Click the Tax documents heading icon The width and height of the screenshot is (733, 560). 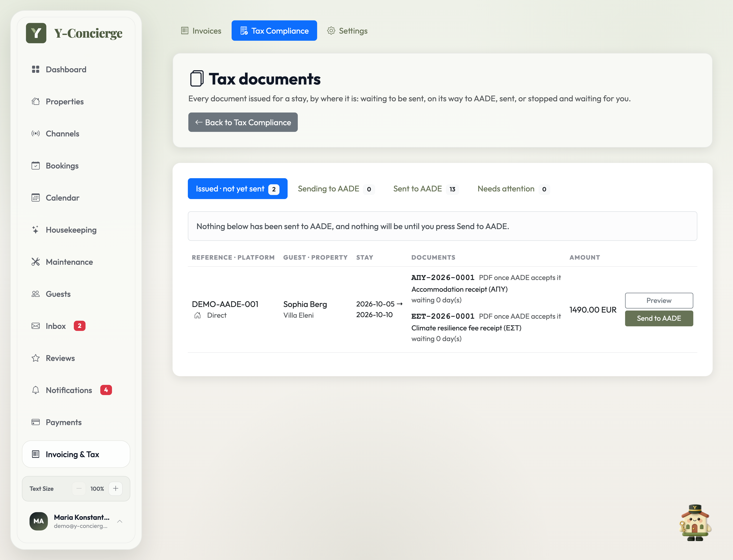pos(197,79)
